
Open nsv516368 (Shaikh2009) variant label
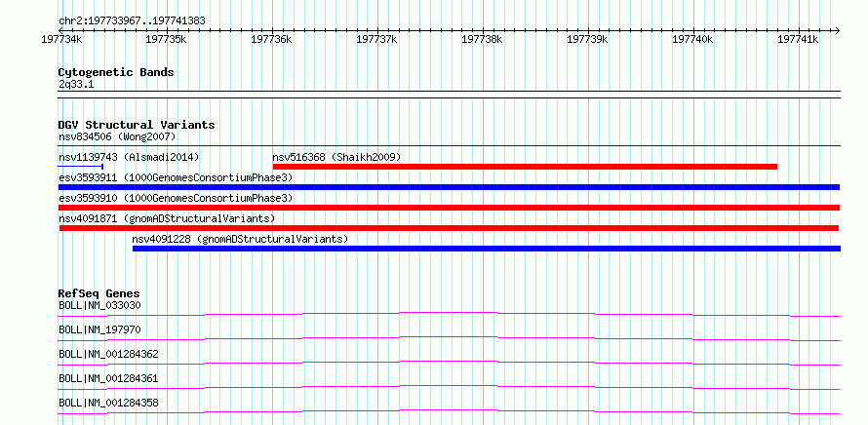point(336,157)
